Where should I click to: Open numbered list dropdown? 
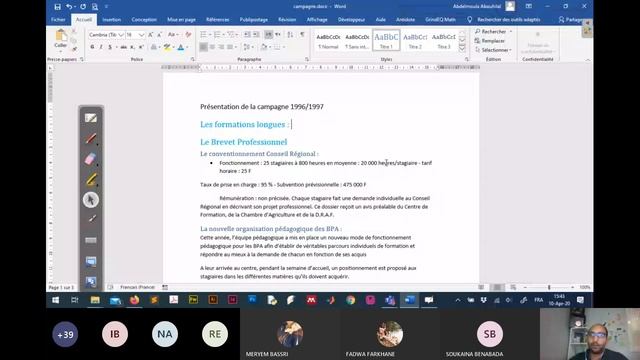pos(223,35)
